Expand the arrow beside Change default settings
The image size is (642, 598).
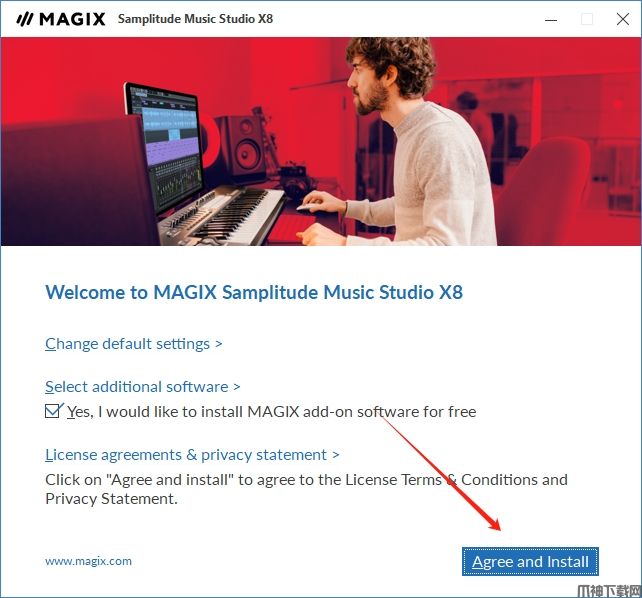(x=219, y=344)
